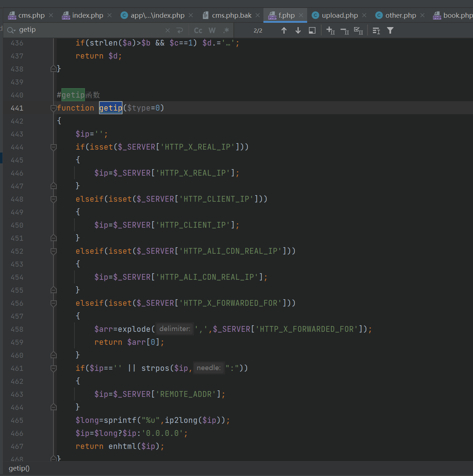Close the upload.php tab
The image size is (473, 476).
pyautogui.click(x=364, y=15)
